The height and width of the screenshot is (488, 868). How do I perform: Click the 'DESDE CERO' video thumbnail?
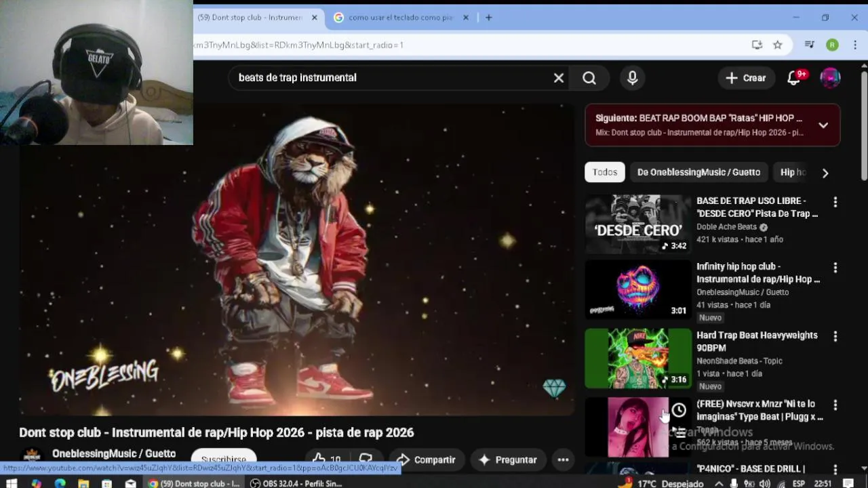(x=638, y=224)
